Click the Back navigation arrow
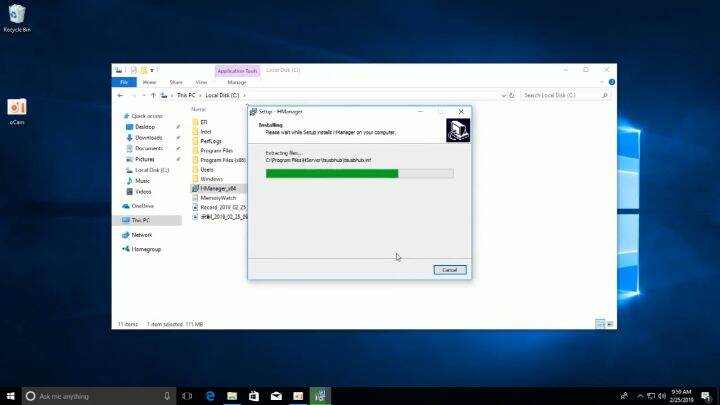 point(120,95)
